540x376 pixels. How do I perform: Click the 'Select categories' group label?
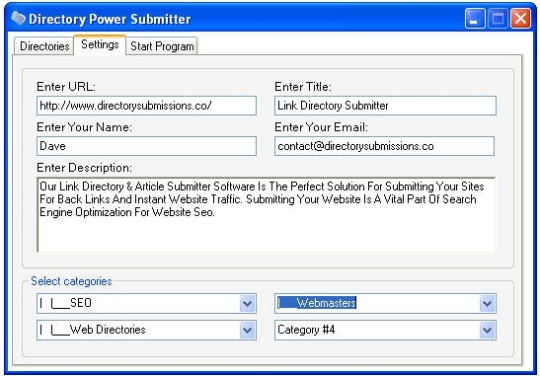tap(71, 281)
